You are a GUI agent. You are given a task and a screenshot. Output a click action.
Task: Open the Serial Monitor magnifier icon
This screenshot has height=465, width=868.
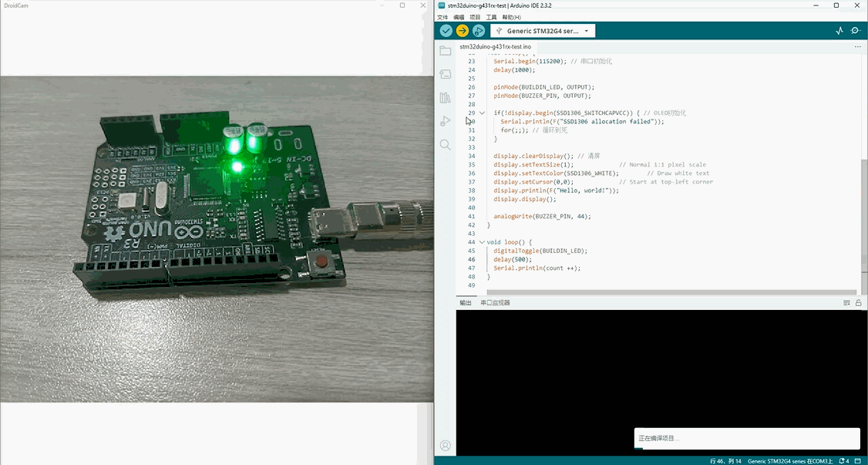point(856,31)
